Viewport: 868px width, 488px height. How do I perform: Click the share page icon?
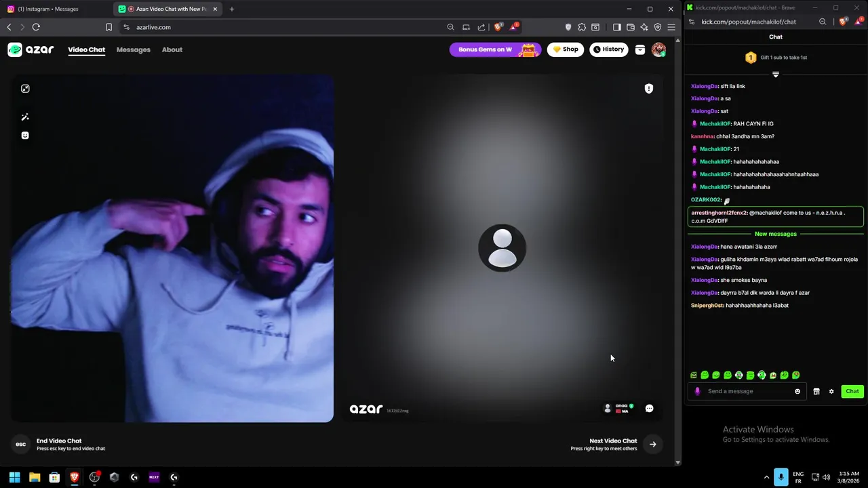coord(481,27)
